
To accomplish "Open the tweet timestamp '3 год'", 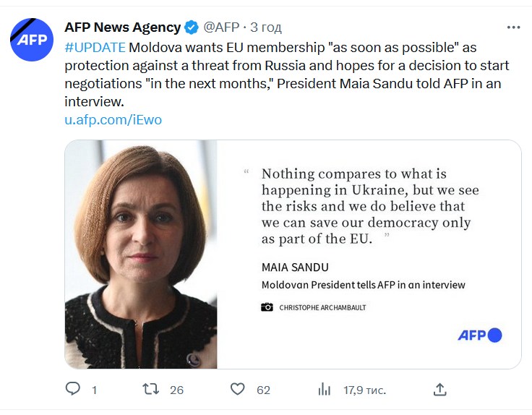I will [x=266, y=27].
